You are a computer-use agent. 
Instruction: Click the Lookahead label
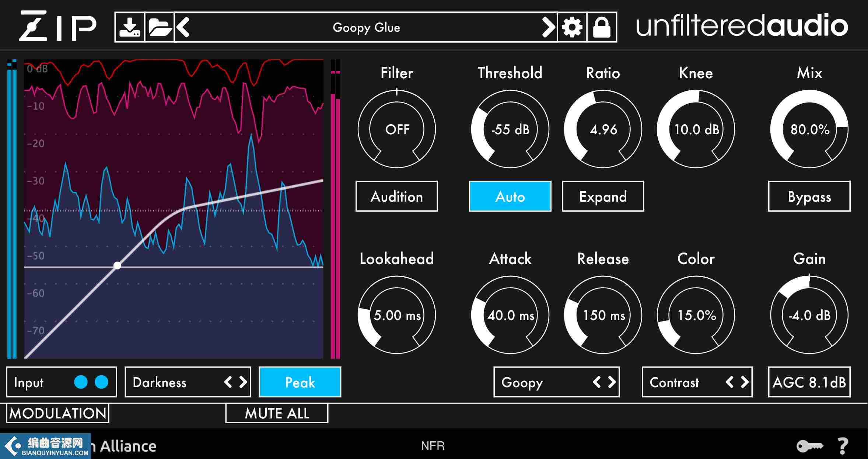pos(397,258)
